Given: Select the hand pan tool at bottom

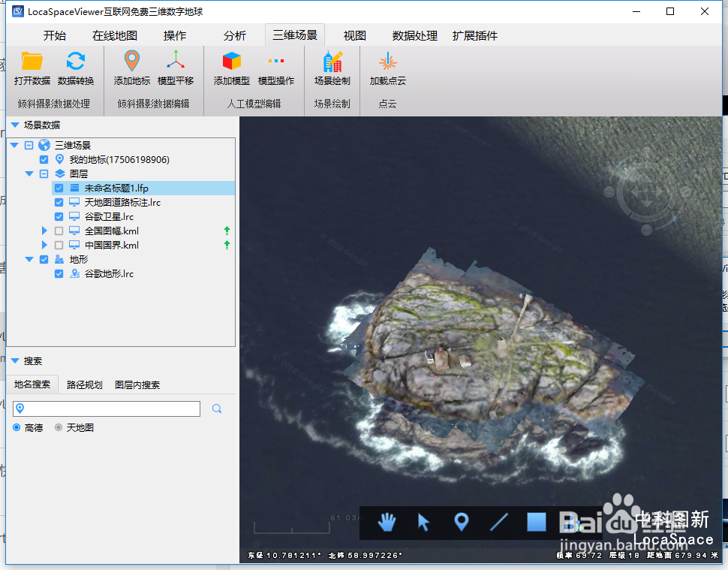Looking at the screenshot, I should coord(386,523).
